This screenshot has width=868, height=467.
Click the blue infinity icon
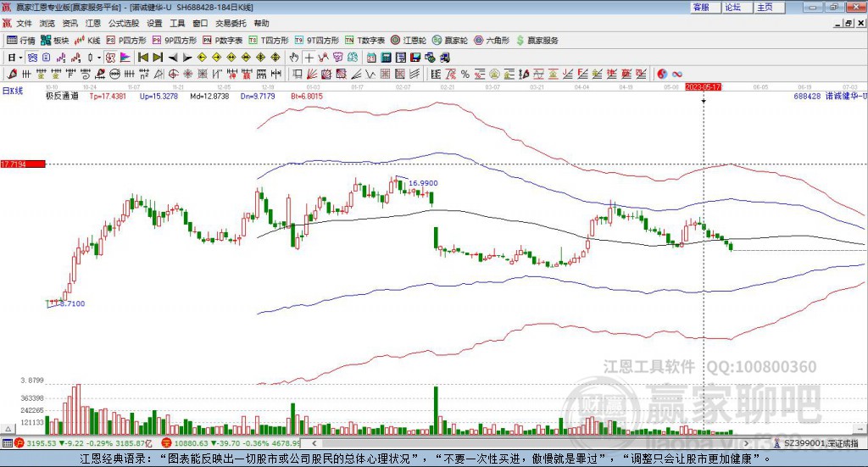point(677,74)
